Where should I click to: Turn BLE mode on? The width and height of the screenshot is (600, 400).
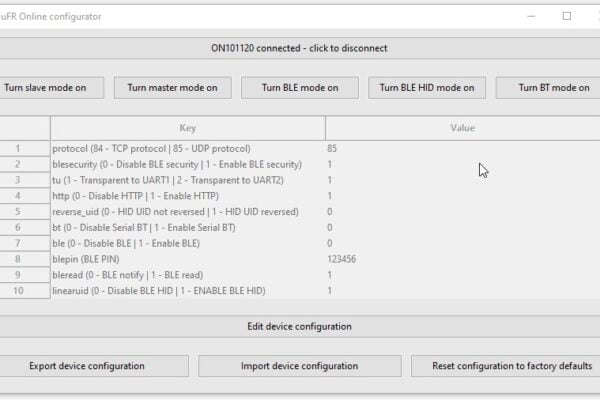(x=300, y=88)
